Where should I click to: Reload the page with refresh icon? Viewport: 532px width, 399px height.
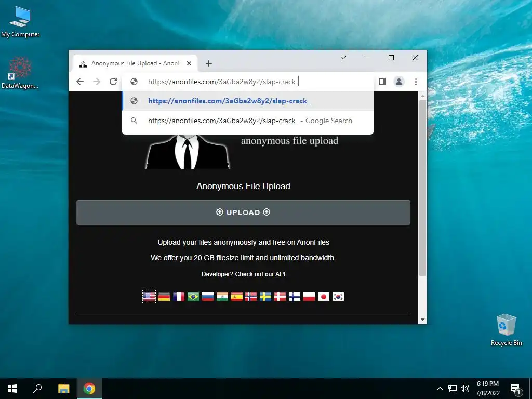(x=113, y=82)
